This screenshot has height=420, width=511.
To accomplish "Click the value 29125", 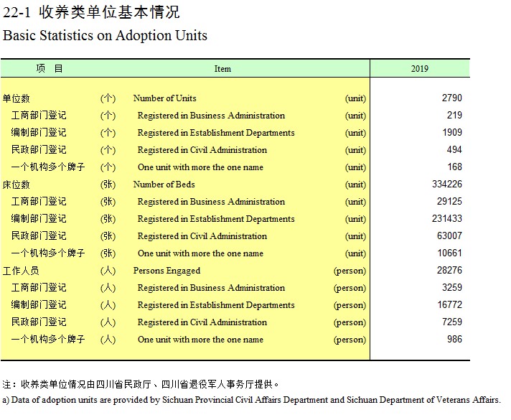I will (x=449, y=201).
